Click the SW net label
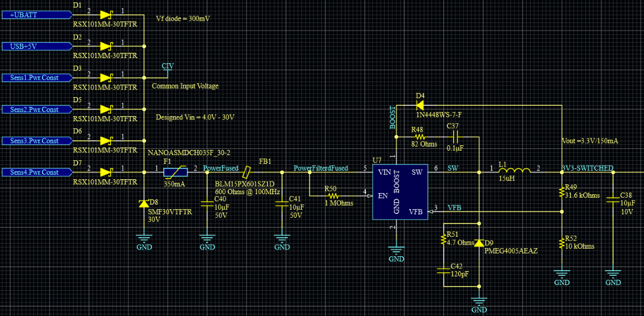Viewport: 644px width, 316px height. pos(453,168)
